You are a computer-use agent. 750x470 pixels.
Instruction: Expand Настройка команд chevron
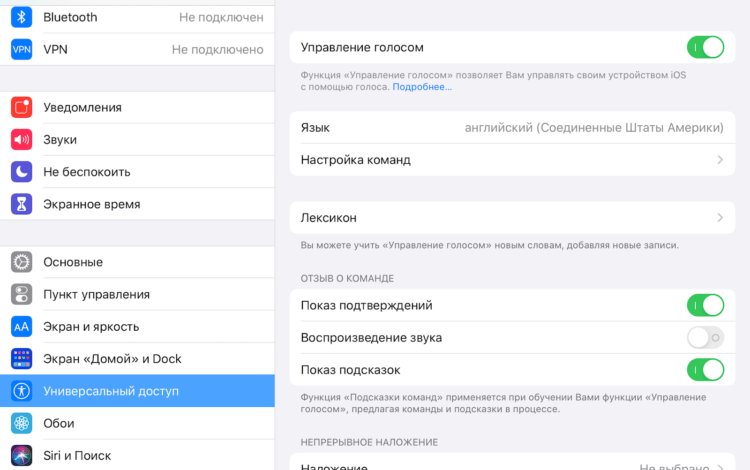tap(720, 160)
